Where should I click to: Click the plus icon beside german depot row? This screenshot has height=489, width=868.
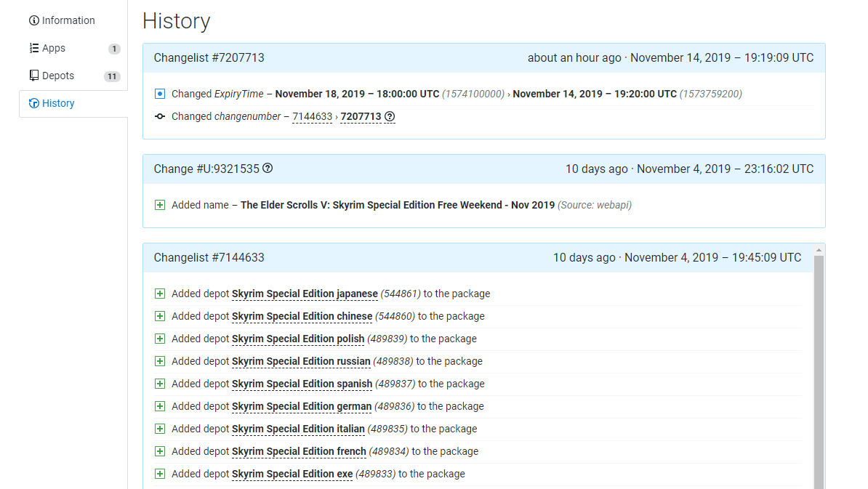160,407
